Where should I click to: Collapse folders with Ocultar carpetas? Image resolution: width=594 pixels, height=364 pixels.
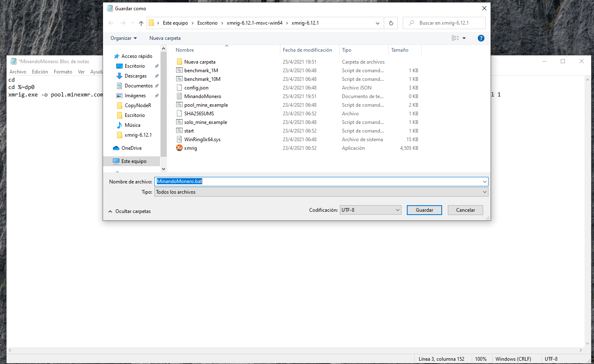coord(130,211)
